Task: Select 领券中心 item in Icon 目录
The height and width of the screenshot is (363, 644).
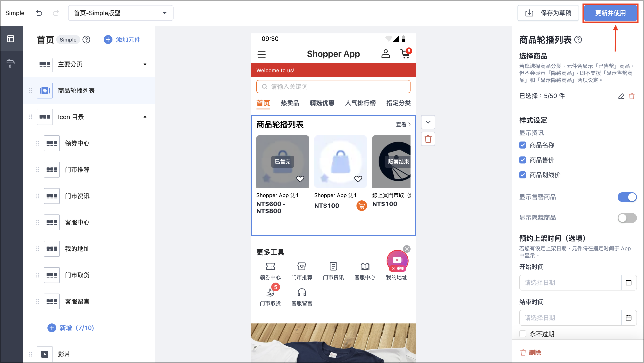Action: click(89, 143)
